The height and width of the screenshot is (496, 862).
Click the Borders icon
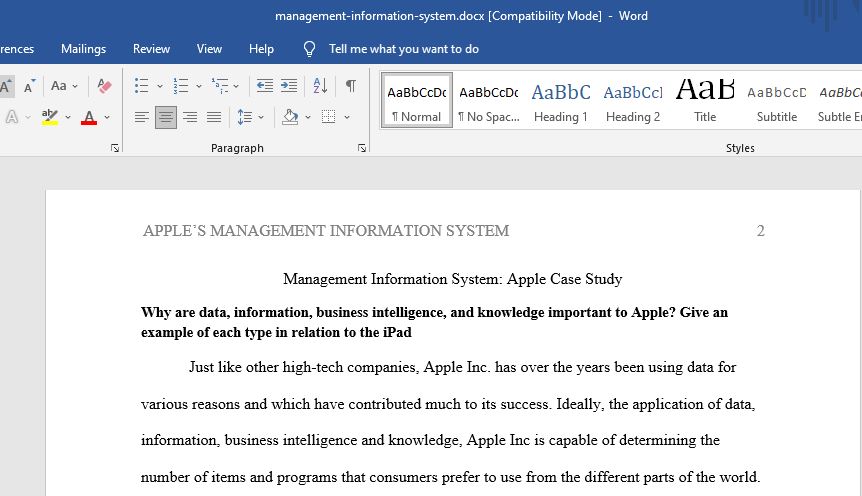coord(329,117)
